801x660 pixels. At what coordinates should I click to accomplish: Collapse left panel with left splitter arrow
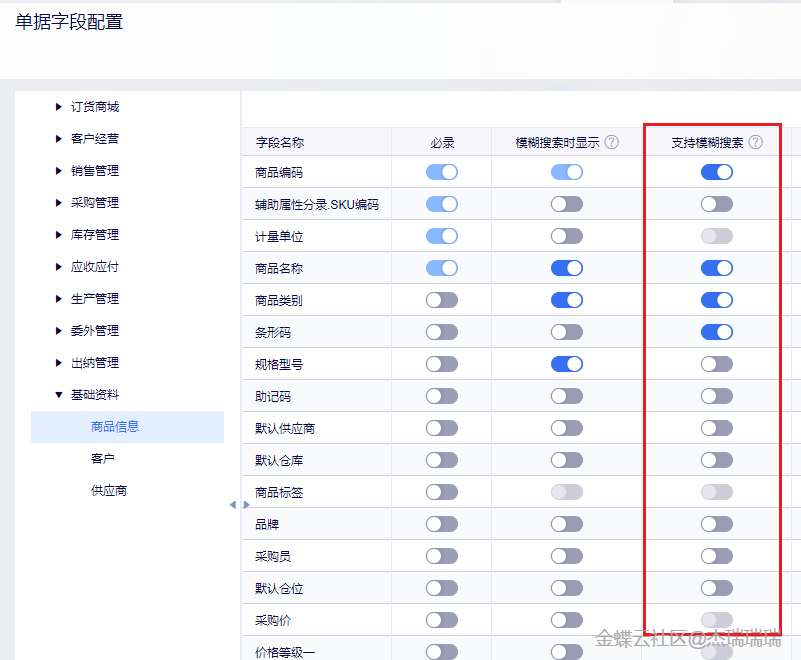[x=233, y=505]
